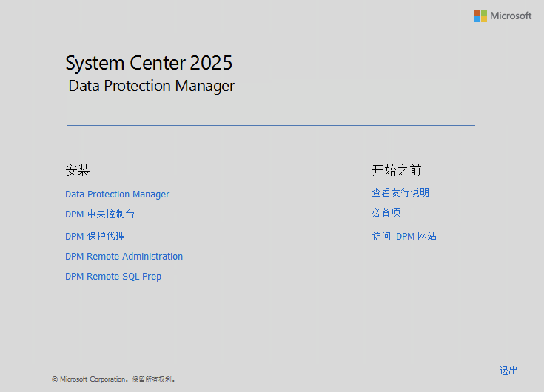This screenshot has width=544, height=392.
Task: Visit the 访问 DPM 网站 link
Action: pyautogui.click(x=404, y=237)
